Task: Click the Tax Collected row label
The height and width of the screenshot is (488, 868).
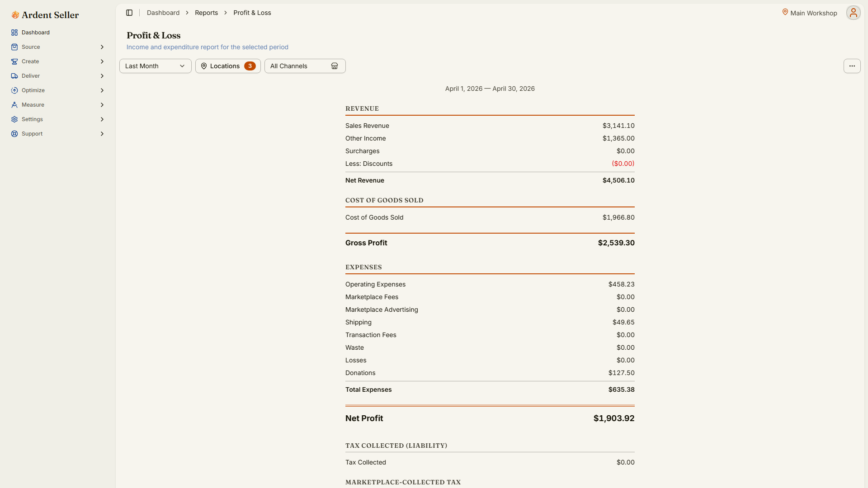Action: coord(365,462)
